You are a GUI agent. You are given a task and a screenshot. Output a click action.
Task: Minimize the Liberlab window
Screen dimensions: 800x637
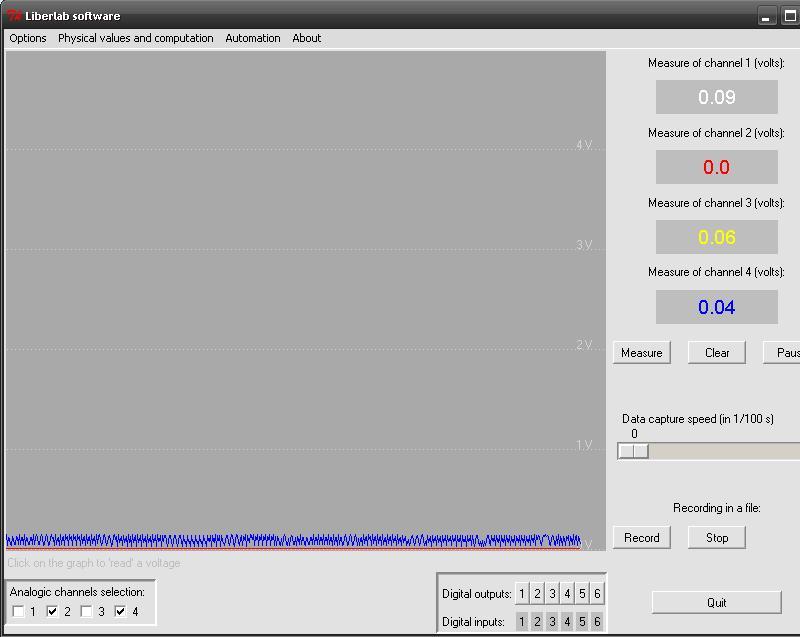(767, 16)
